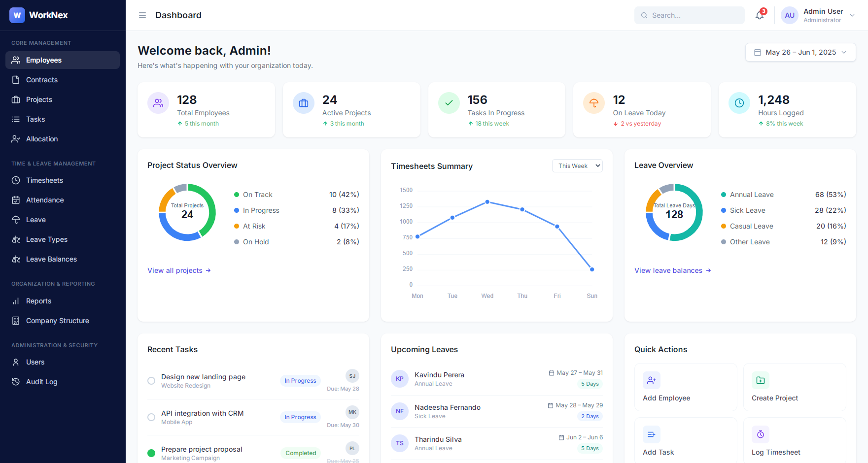Open Employees in the sidebar
The width and height of the screenshot is (868, 463).
63,60
